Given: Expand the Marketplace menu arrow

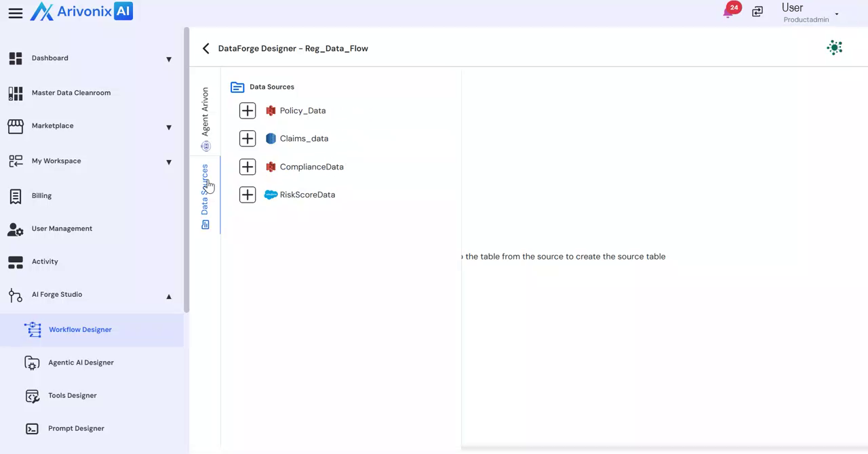Looking at the screenshot, I should (169, 127).
